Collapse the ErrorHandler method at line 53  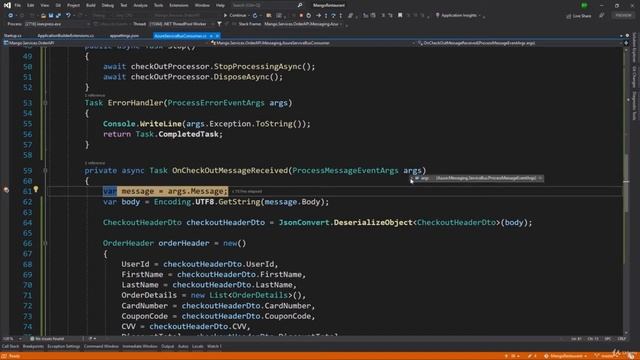click(x=45, y=103)
